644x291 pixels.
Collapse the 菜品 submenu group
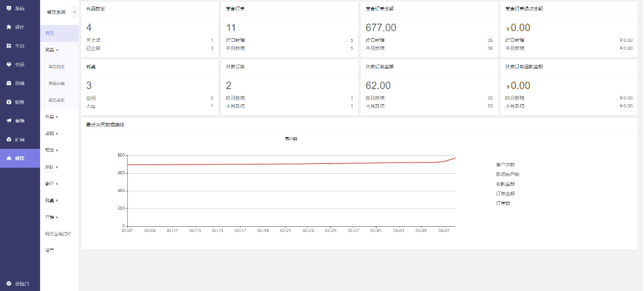52,49
